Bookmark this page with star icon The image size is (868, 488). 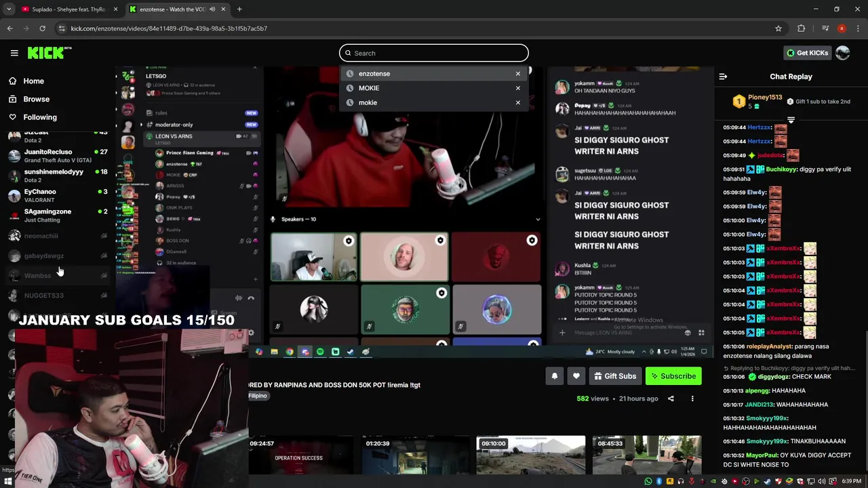778,28
